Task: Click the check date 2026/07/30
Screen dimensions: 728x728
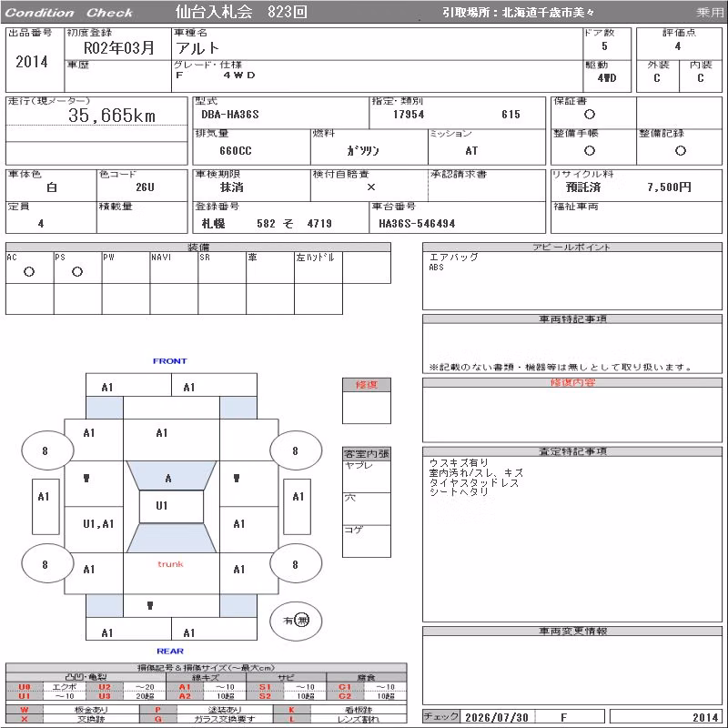Action: (x=497, y=717)
